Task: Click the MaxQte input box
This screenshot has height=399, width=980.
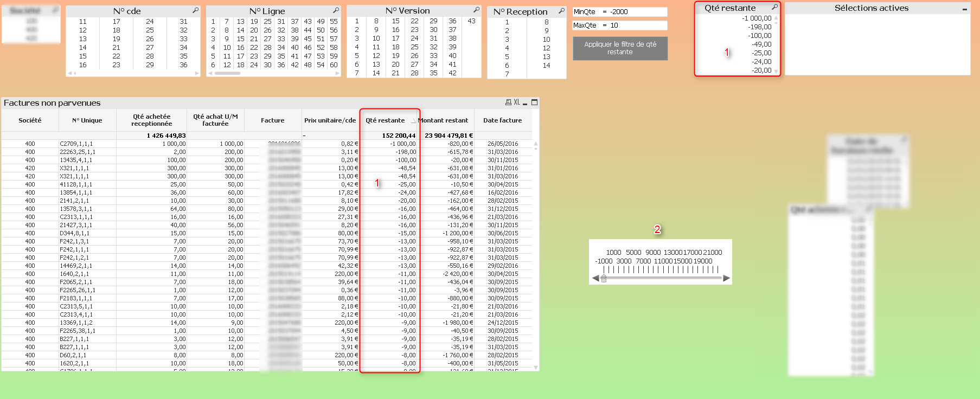Action: pyautogui.click(x=620, y=25)
